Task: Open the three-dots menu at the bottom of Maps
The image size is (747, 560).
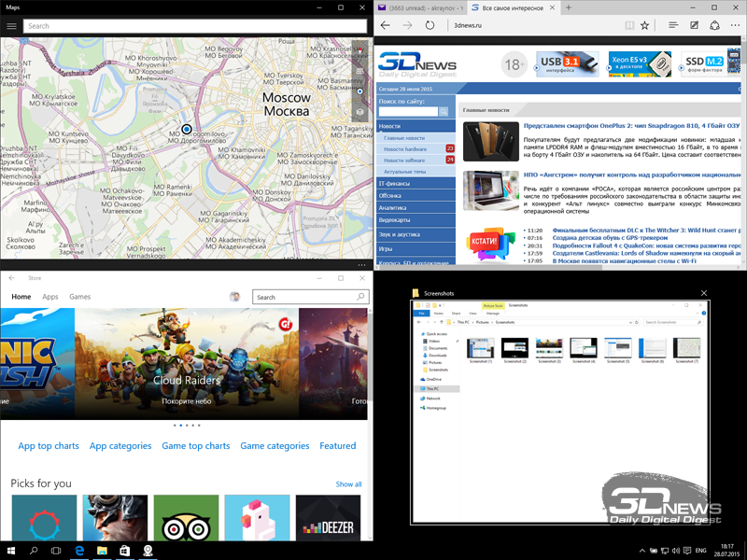Action: pos(361,265)
